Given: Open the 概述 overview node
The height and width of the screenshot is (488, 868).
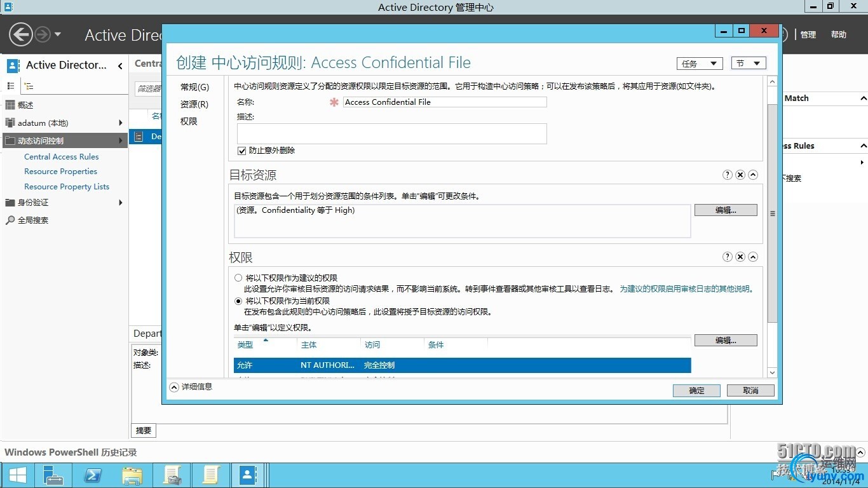Looking at the screenshot, I should [25, 105].
